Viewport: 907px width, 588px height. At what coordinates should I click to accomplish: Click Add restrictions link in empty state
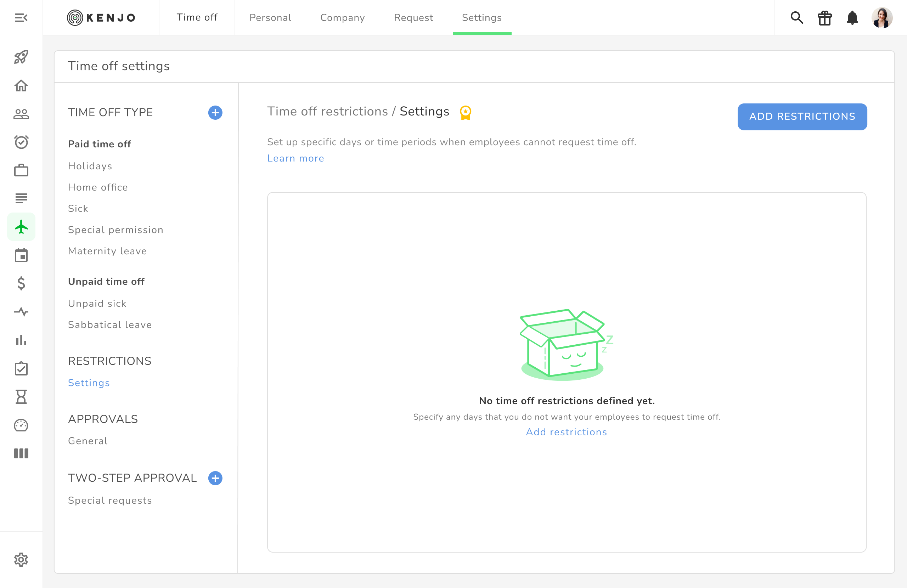[x=566, y=432]
